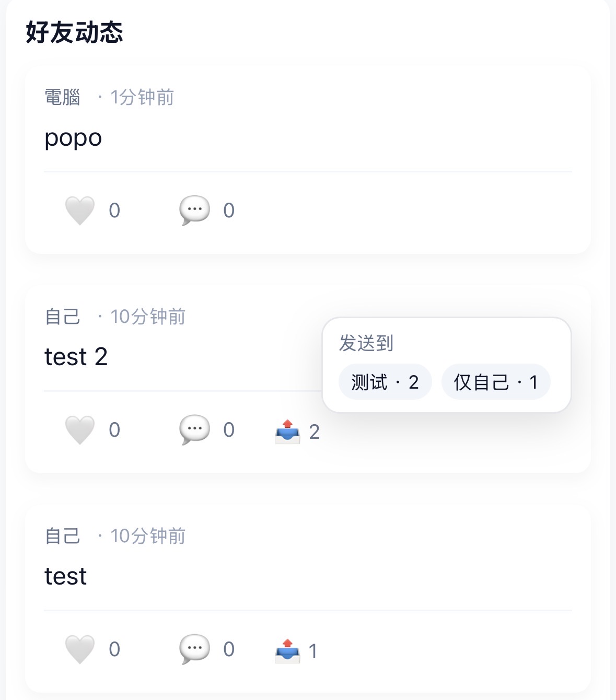Click 自己 author on test post

click(x=63, y=536)
